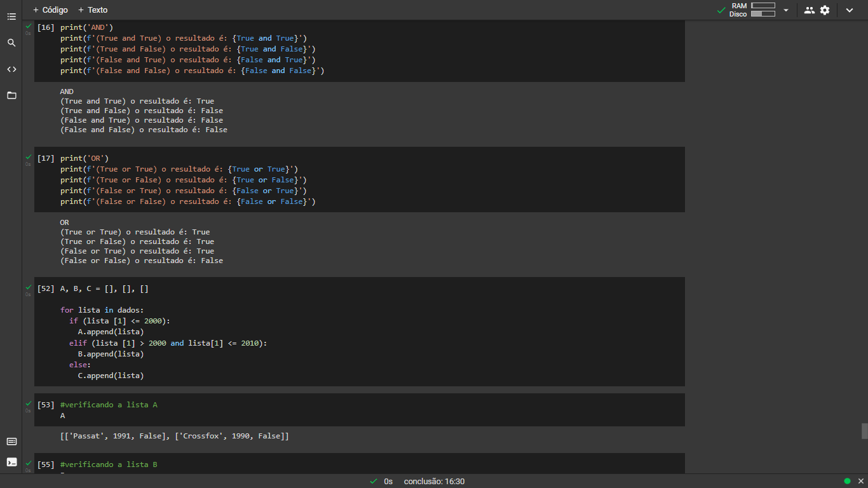The height and width of the screenshot is (488, 868).
Task: Click the execution count label [52]
Action: (46, 288)
